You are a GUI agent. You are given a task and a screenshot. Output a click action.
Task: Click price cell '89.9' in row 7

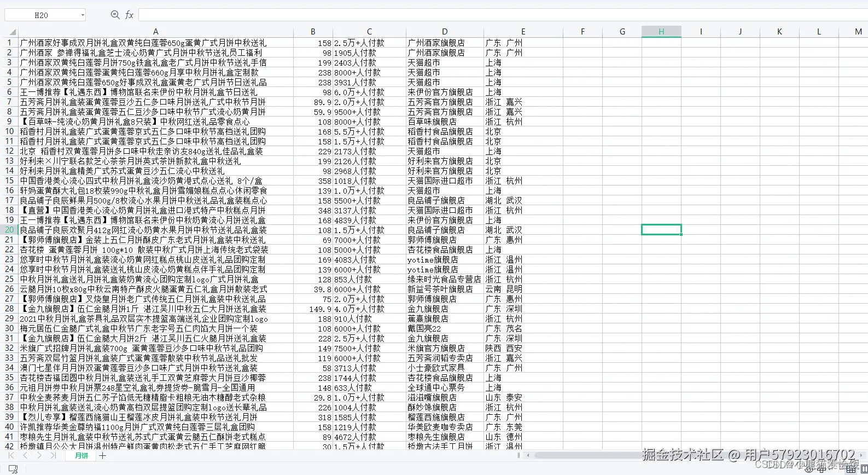pos(313,102)
